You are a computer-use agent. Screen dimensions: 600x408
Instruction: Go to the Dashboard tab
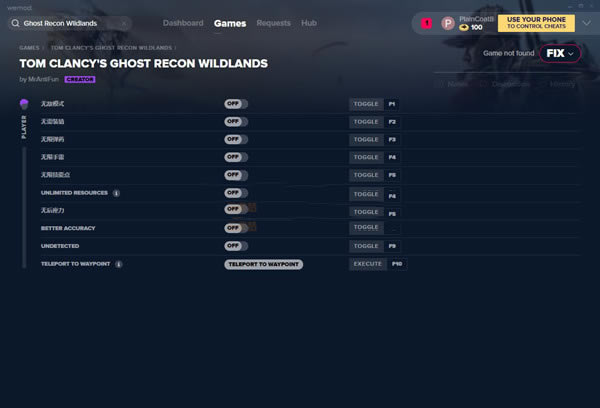point(183,23)
